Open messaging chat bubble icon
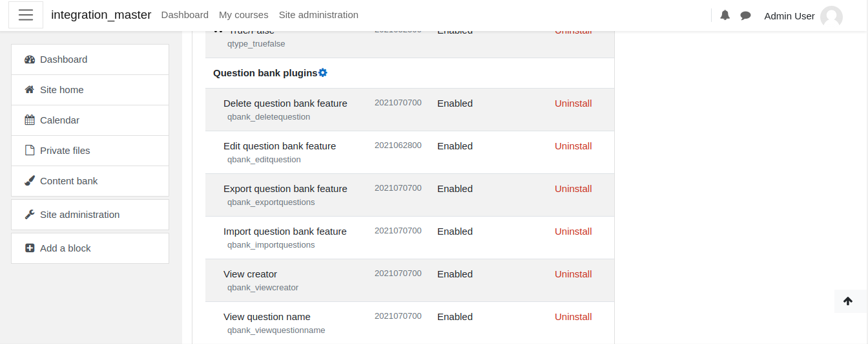 pos(745,16)
